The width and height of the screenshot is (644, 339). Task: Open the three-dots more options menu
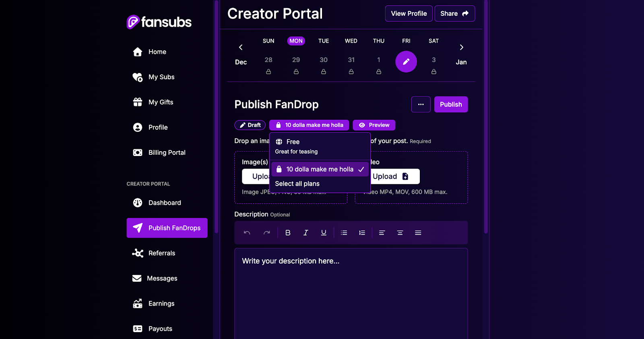(421, 104)
